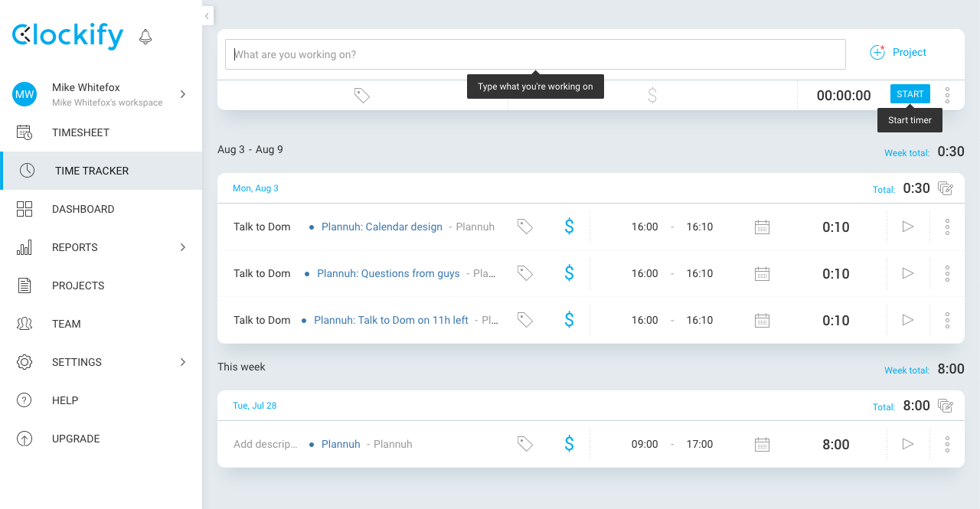Add tag to the Calendar design entry

click(x=525, y=227)
